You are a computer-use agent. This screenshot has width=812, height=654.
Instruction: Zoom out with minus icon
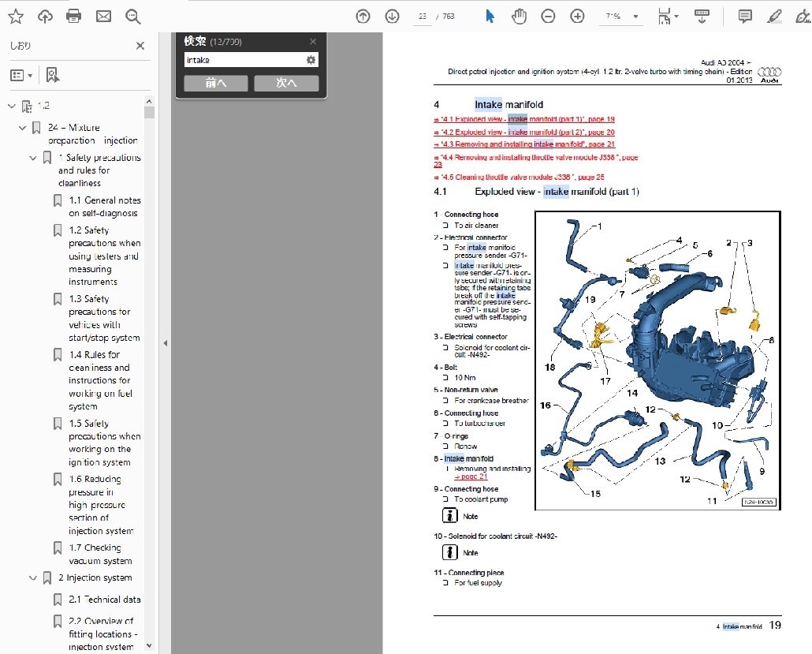(548, 17)
